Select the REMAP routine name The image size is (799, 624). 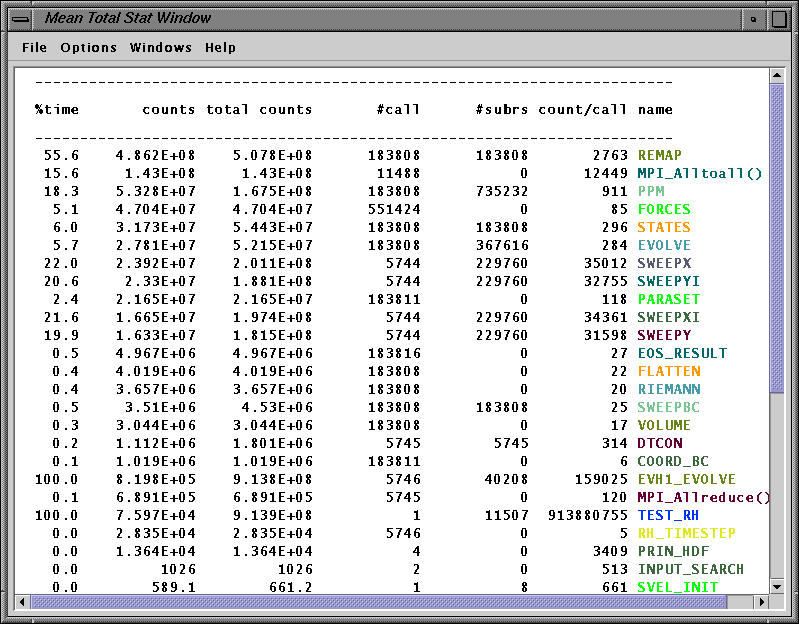pos(659,155)
